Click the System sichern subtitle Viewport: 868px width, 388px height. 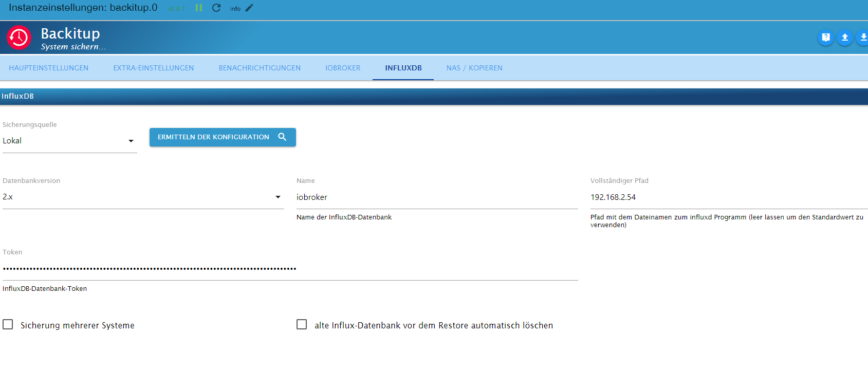[x=73, y=47]
